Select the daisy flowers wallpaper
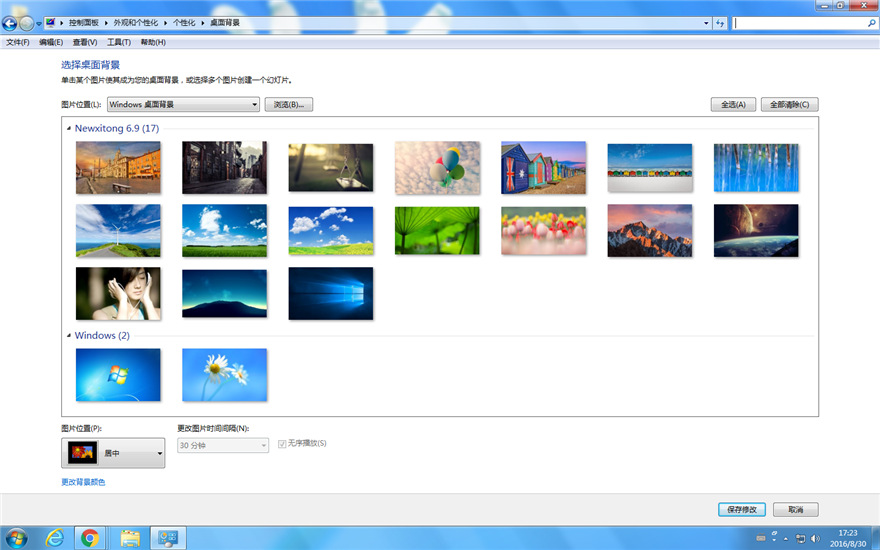This screenshot has width=880, height=550. point(224,375)
